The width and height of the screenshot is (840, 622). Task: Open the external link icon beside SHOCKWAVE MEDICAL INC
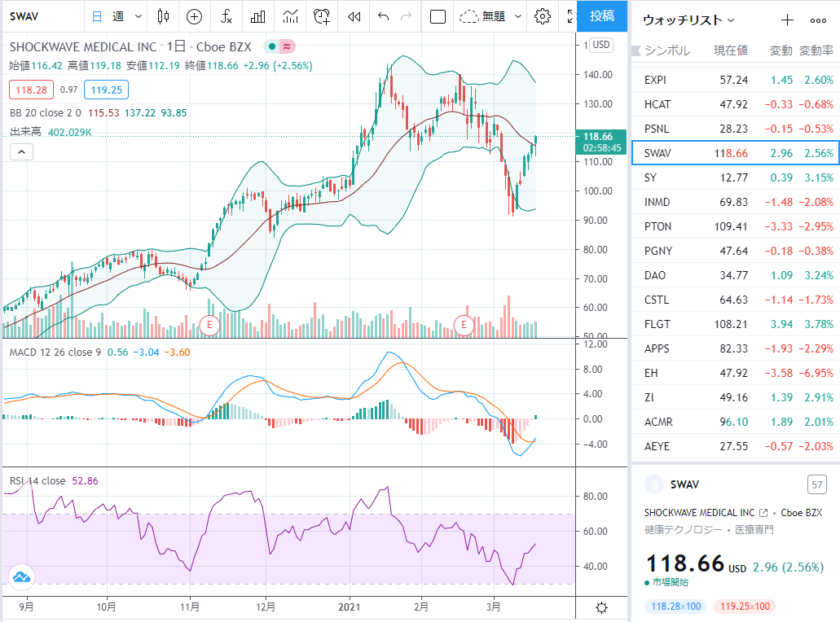point(764,513)
